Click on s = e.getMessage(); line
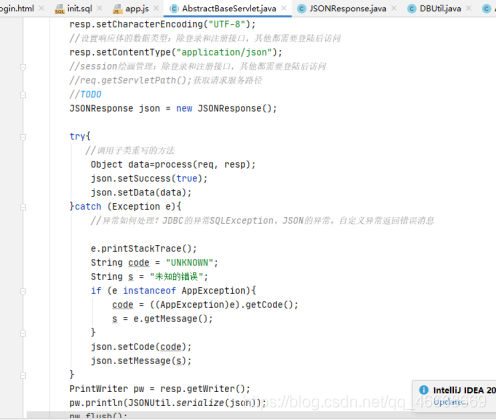The height and width of the screenshot is (420, 496). 162,318
